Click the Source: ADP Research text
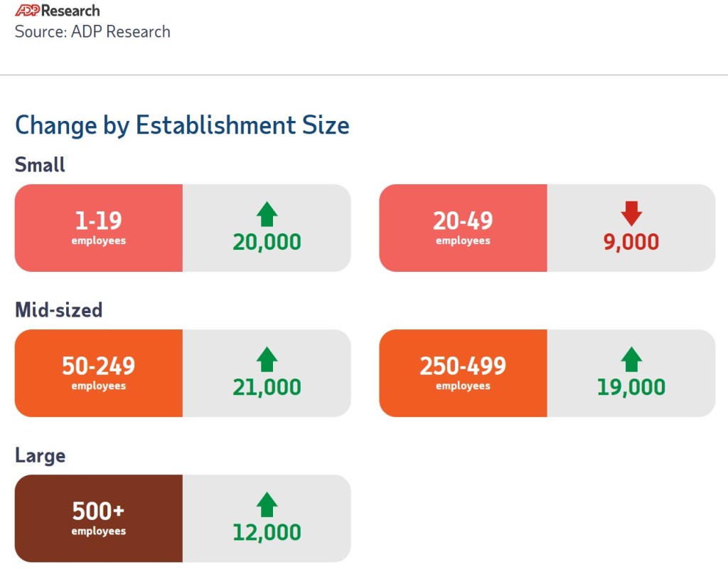Screen dimensions: 728x577 click(x=92, y=32)
